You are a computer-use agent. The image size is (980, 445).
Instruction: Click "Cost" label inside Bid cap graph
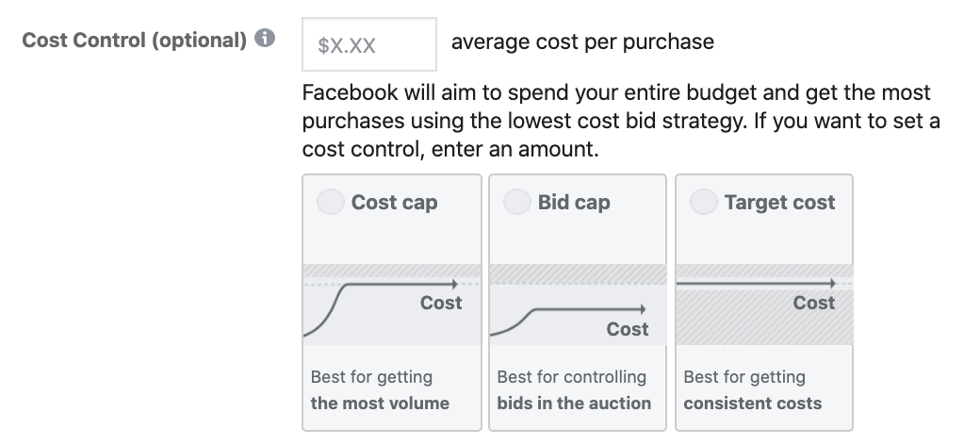628,329
